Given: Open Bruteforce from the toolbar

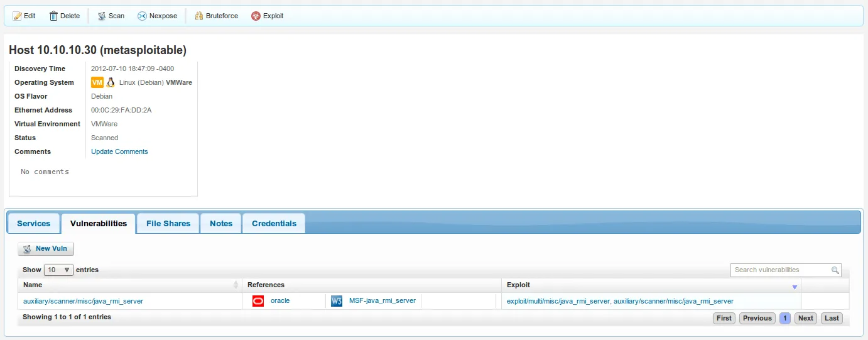Looking at the screenshot, I should tap(216, 16).
